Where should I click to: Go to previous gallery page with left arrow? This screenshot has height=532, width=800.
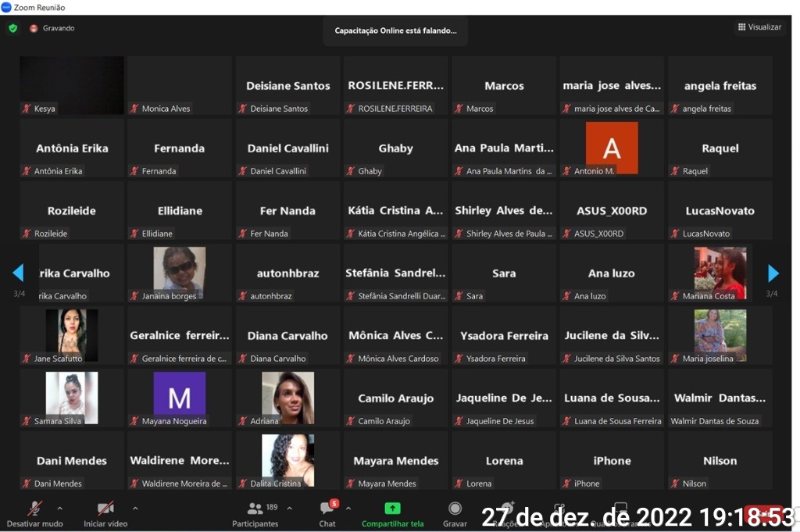[x=18, y=273]
